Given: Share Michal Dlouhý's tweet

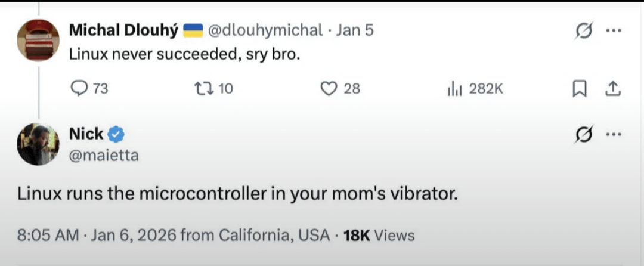Looking at the screenshot, I should coord(612,89).
